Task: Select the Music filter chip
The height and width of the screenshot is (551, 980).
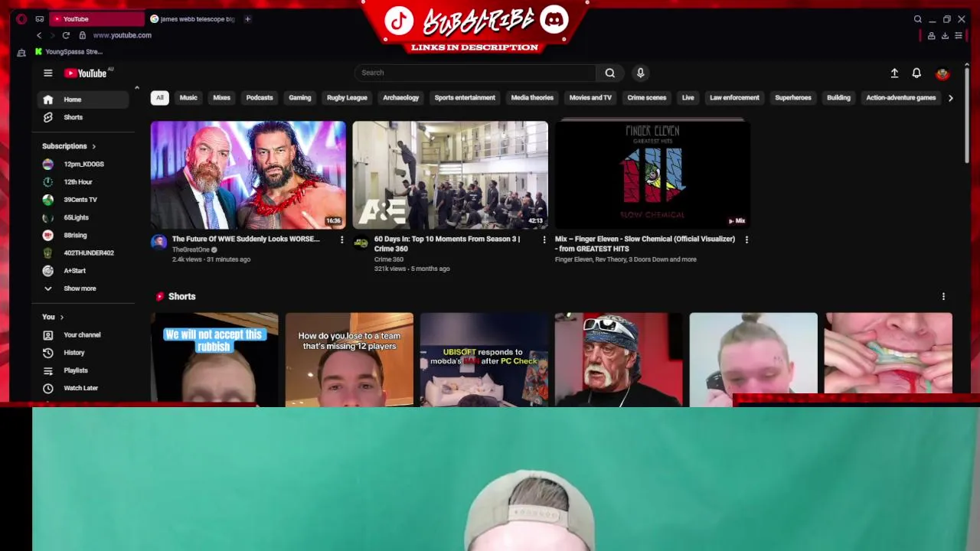Action: pyautogui.click(x=188, y=98)
